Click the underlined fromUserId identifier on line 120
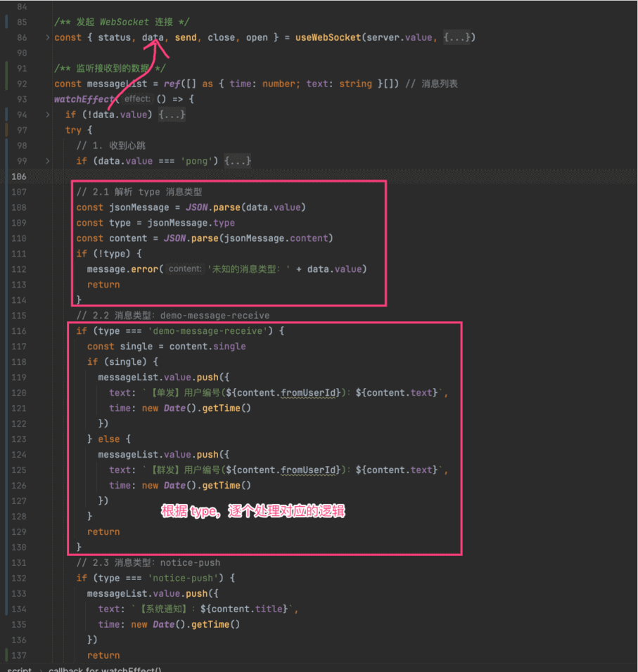The height and width of the screenshot is (672, 638). [308, 392]
